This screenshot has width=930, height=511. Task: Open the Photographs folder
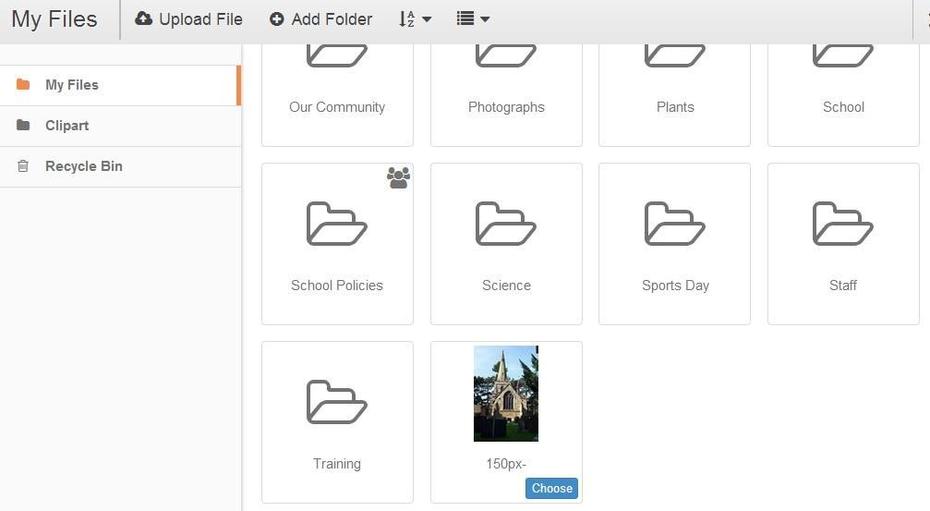pos(506,95)
